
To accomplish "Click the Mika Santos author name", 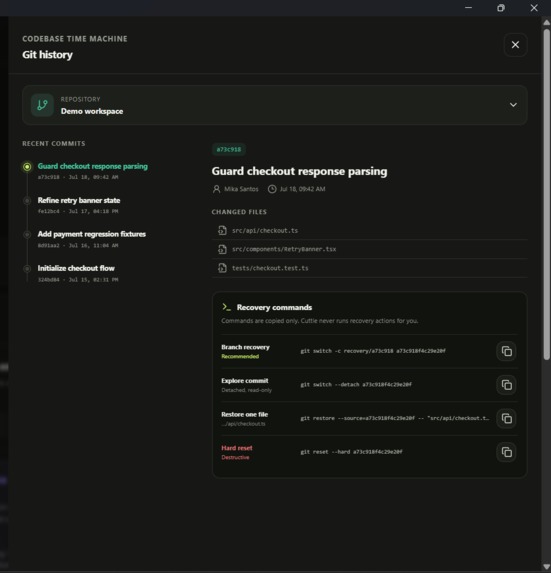I will [x=241, y=189].
